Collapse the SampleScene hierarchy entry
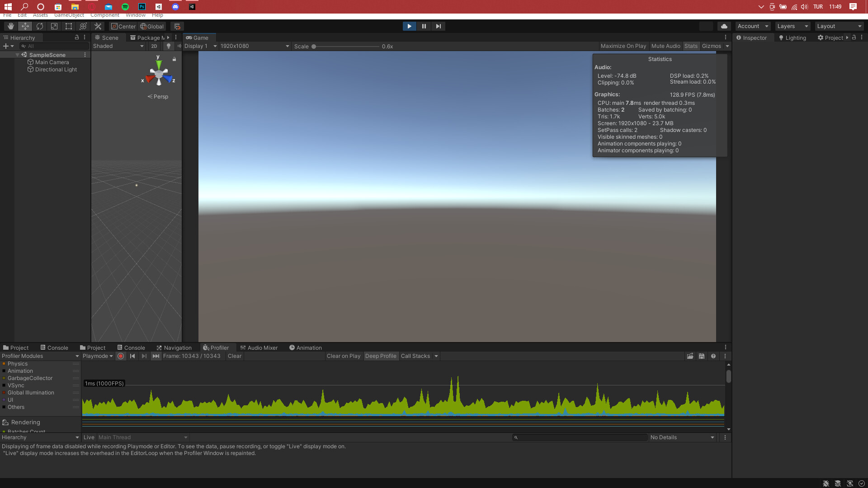This screenshot has height=488, width=868. coord(17,55)
